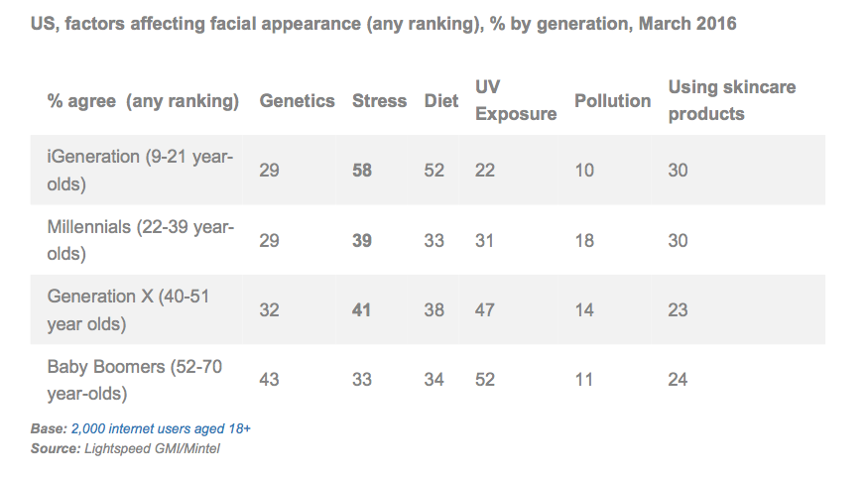Screen dimensions: 868x478
Task: Select Millennials Pollution value 18
Action: click(584, 241)
